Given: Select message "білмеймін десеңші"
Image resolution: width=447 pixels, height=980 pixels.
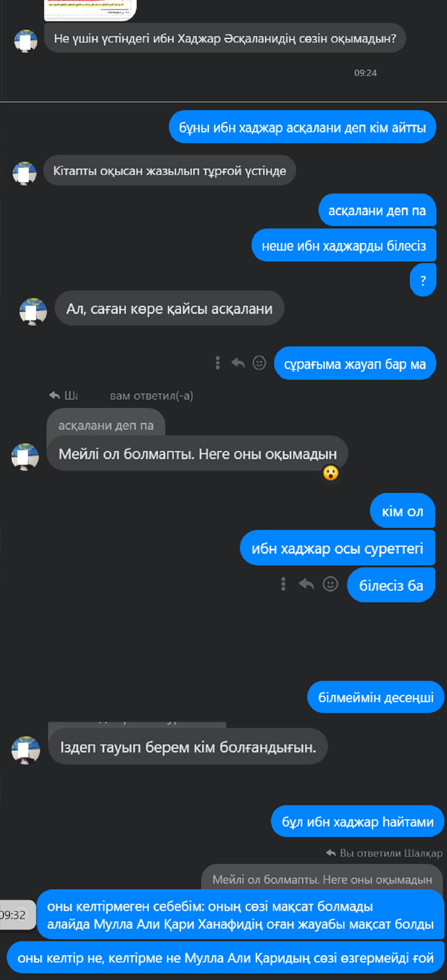Looking at the screenshot, I should [x=376, y=697].
